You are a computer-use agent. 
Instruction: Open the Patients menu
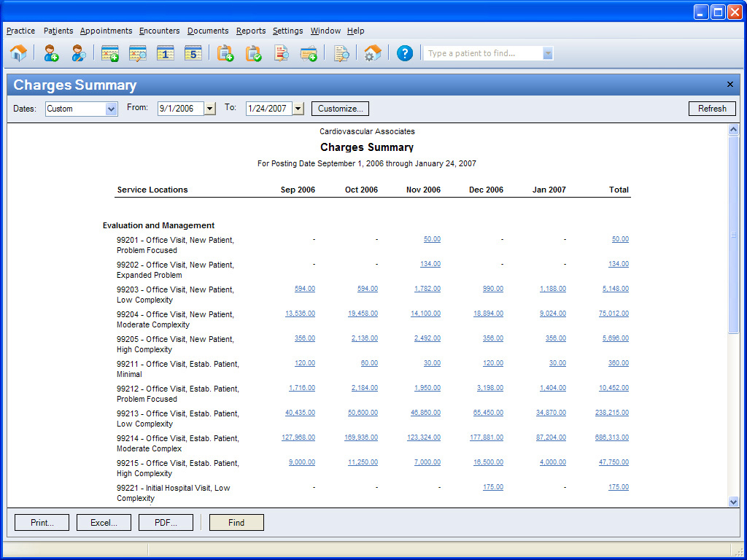58,31
